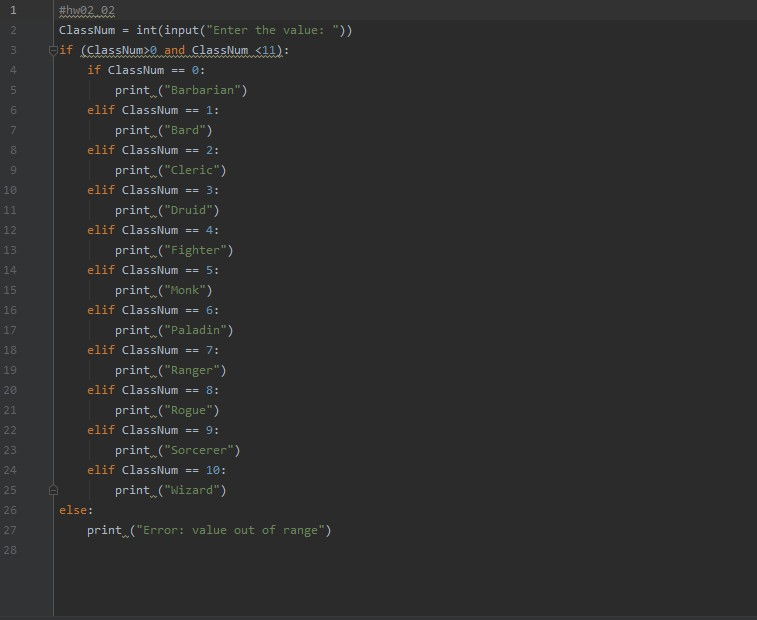Viewport: 757px width, 620px height.
Task: Click the line 'elif ClassNum == 9:'
Action: 153,430
